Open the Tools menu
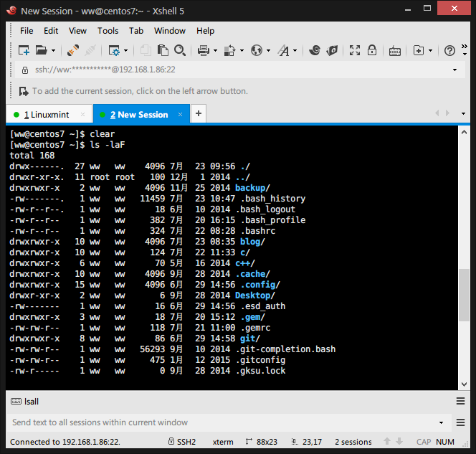 108,31
